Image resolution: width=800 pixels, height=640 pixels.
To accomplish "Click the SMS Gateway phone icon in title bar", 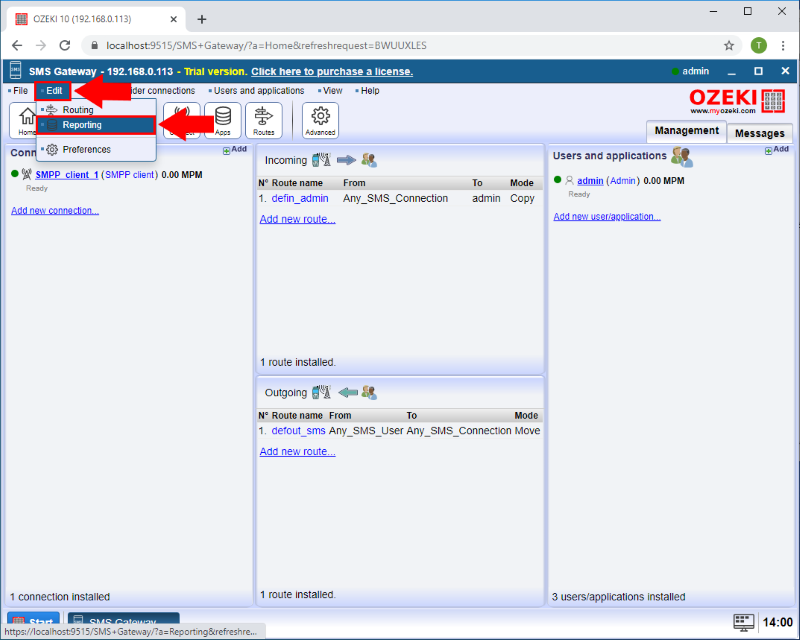I will point(15,70).
